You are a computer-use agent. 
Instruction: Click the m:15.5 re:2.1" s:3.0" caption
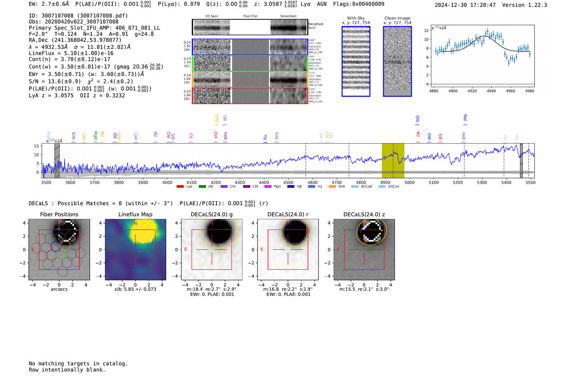point(364,289)
